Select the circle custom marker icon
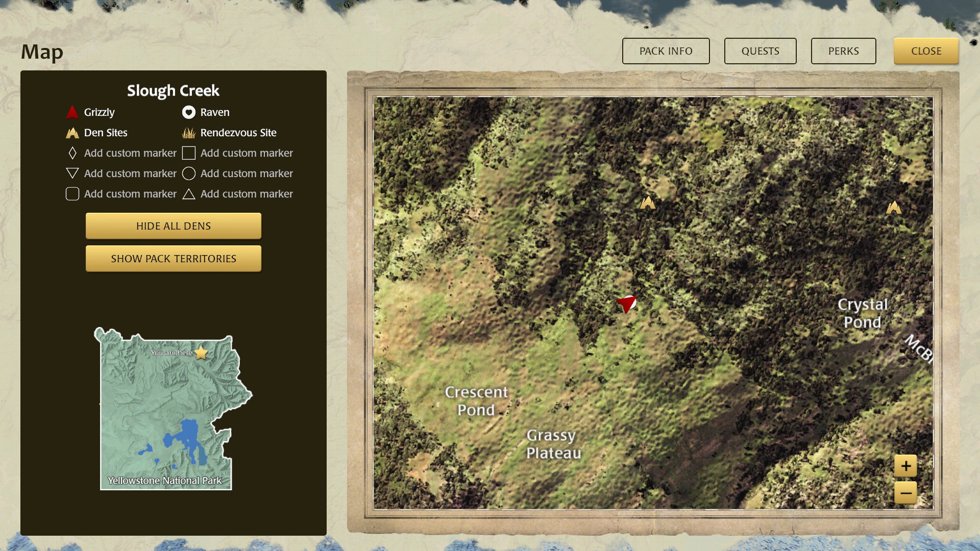Screen dimensions: 980x551 (189, 173)
